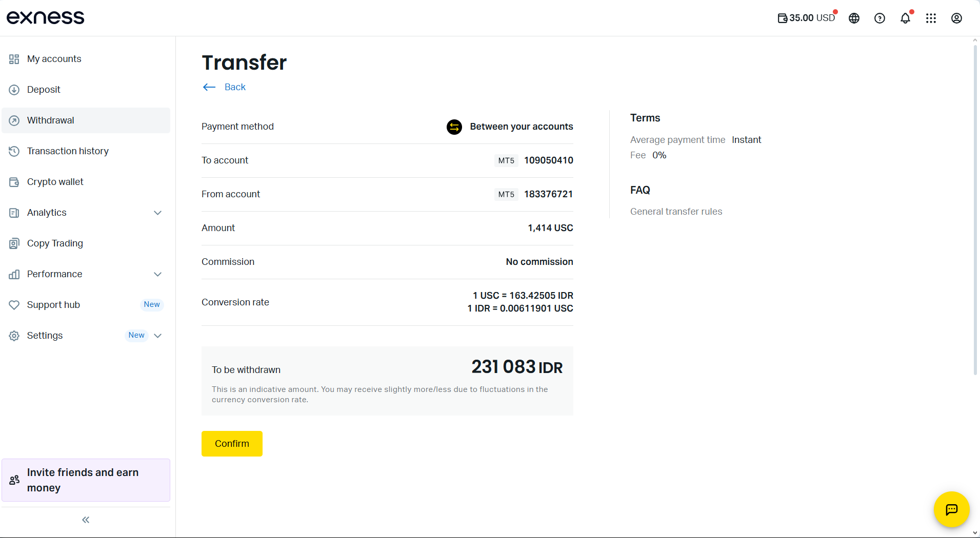Confirm the transfer

click(232, 444)
